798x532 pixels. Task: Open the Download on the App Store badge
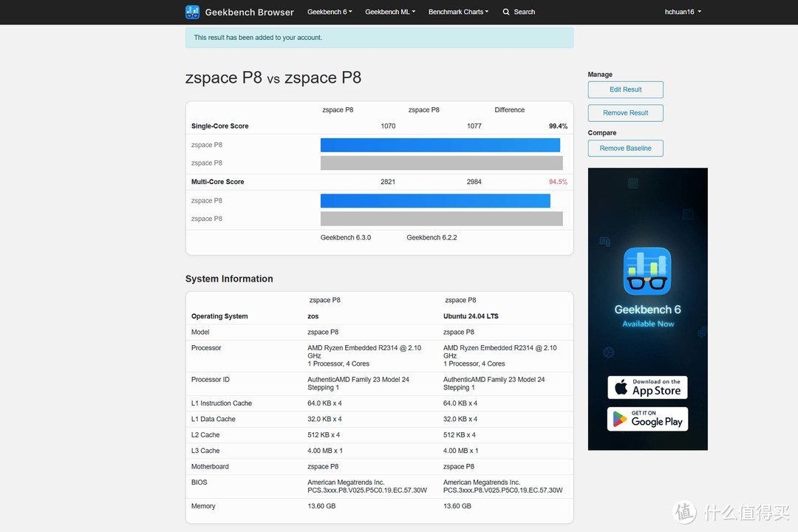(x=647, y=387)
